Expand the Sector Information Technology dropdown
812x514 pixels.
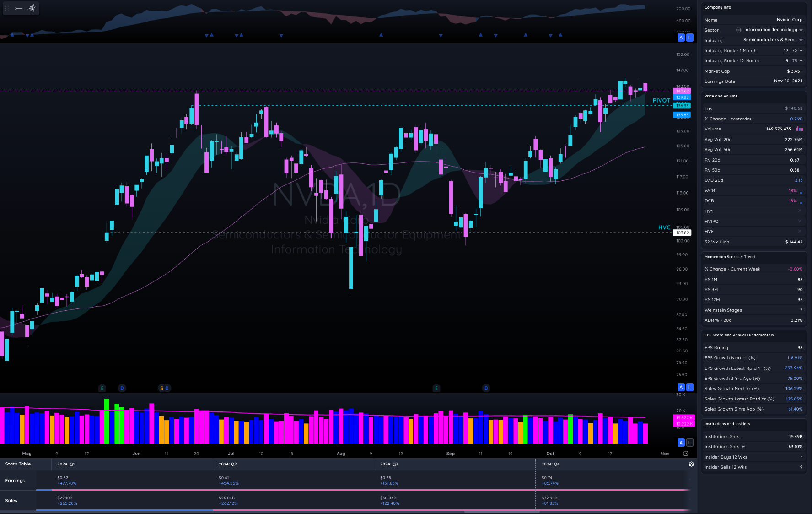[801, 30]
